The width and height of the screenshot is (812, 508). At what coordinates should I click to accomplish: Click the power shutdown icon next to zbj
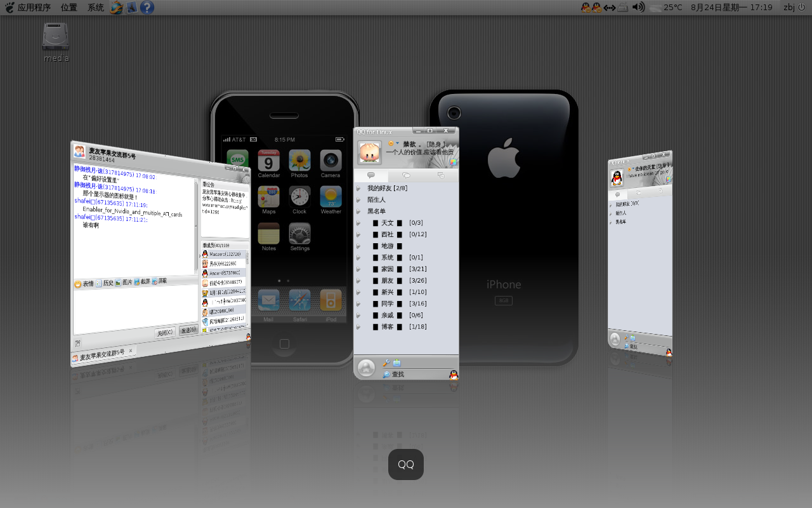[801, 8]
